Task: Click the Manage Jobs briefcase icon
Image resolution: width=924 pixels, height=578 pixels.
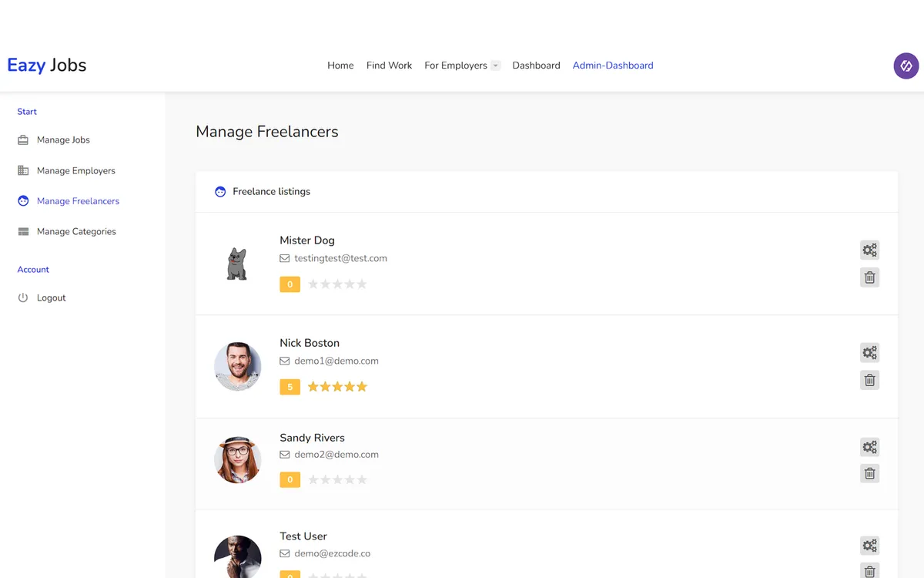Action: point(23,140)
